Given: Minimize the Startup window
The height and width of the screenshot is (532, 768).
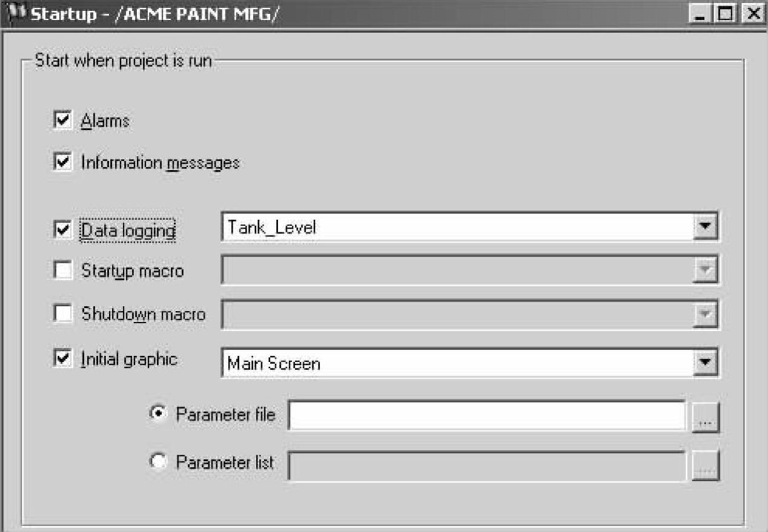Looking at the screenshot, I should 699,13.
